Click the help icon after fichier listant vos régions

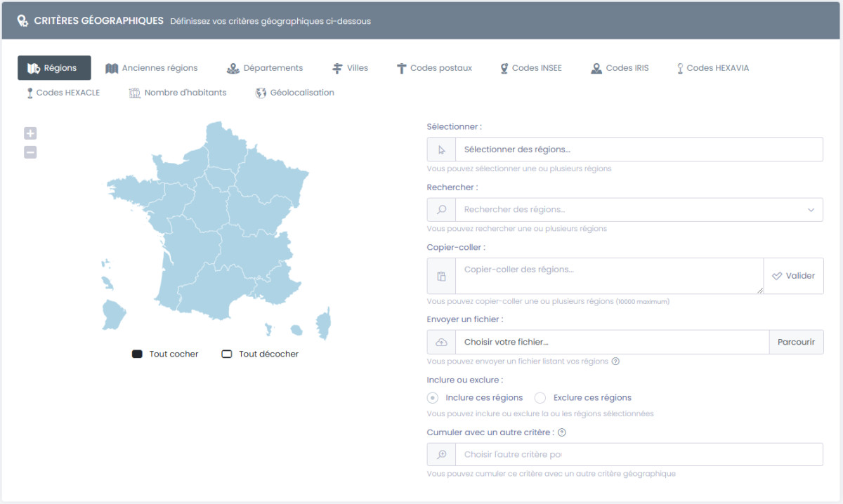click(615, 362)
